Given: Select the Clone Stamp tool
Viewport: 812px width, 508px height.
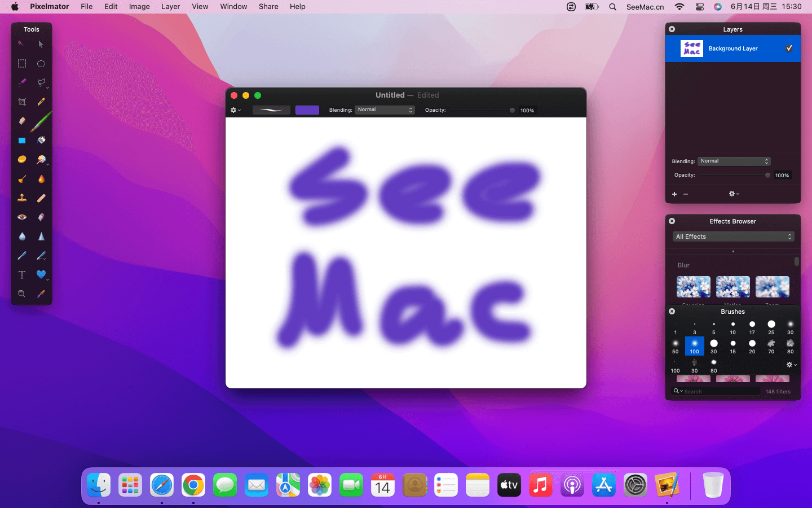Looking at the screenshot, I should click(x=22, y=198).
